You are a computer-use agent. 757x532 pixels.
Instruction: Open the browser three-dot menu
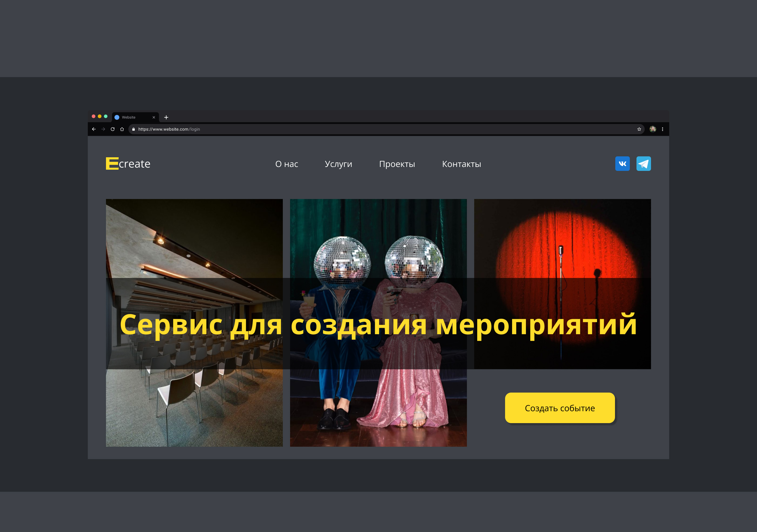663,129
